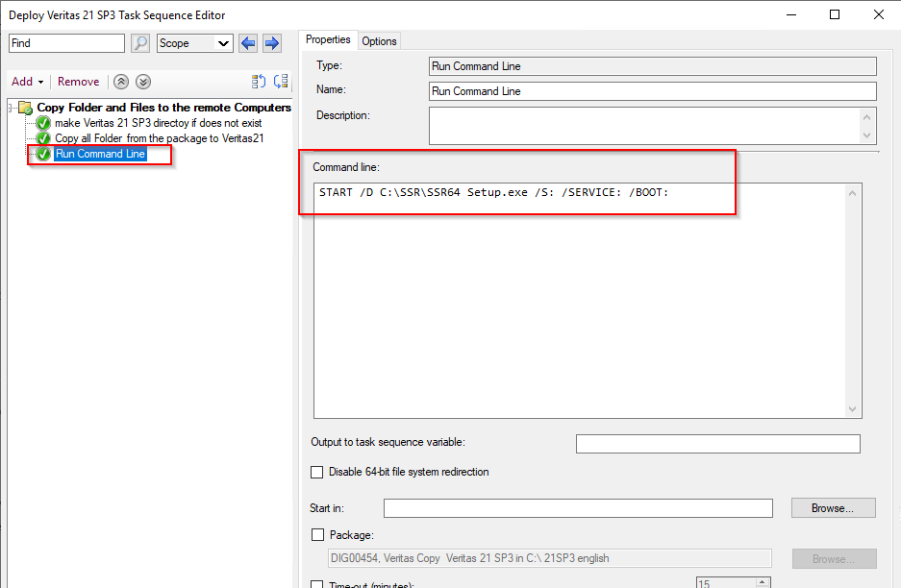The width and height of the screenshot is (901, 588).
Task: Click green check icon of make Veritas 21 SP3 step
Action: pyautogui.click(x=43, y=123)
